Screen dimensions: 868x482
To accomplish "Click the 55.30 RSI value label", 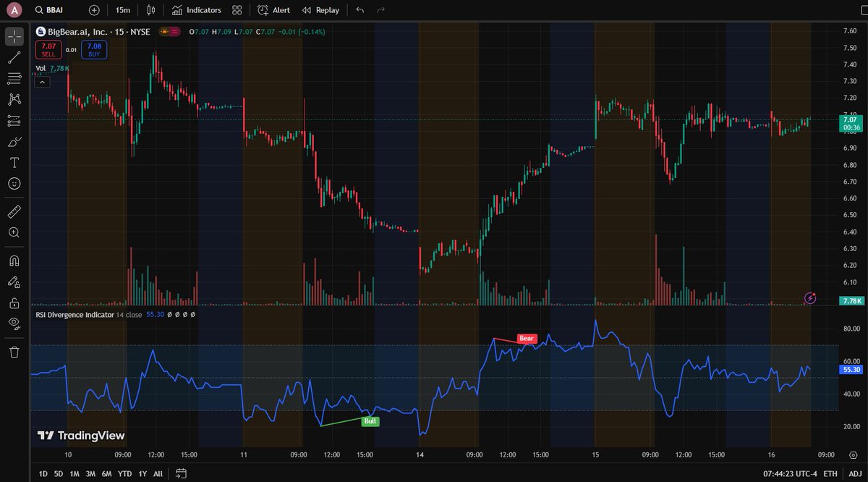I will (849, 369).
